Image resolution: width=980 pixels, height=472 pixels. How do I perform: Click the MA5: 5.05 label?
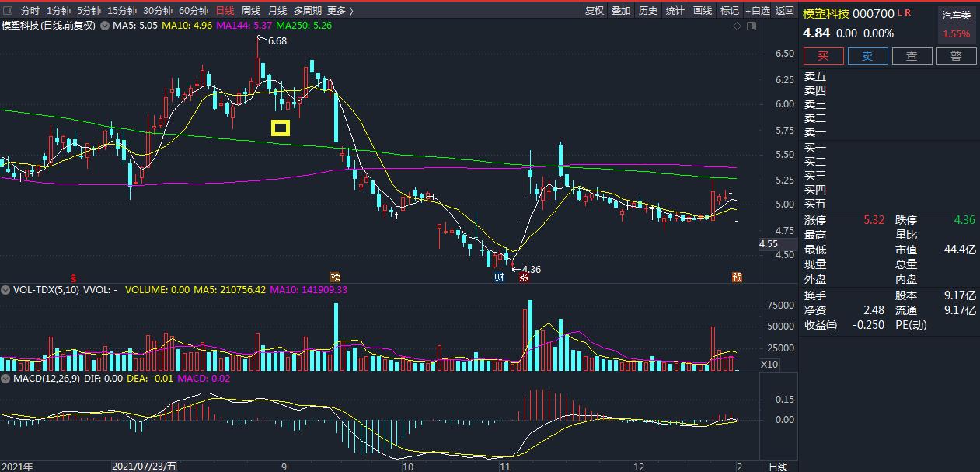135,26
